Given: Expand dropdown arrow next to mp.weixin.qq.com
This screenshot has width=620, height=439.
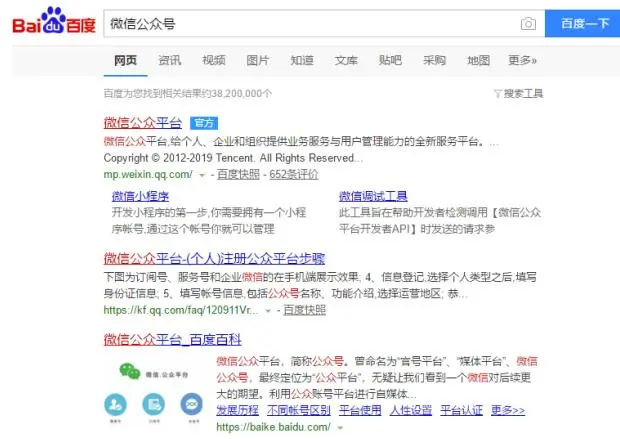Looking at the screenshot, I should [202, 175].
